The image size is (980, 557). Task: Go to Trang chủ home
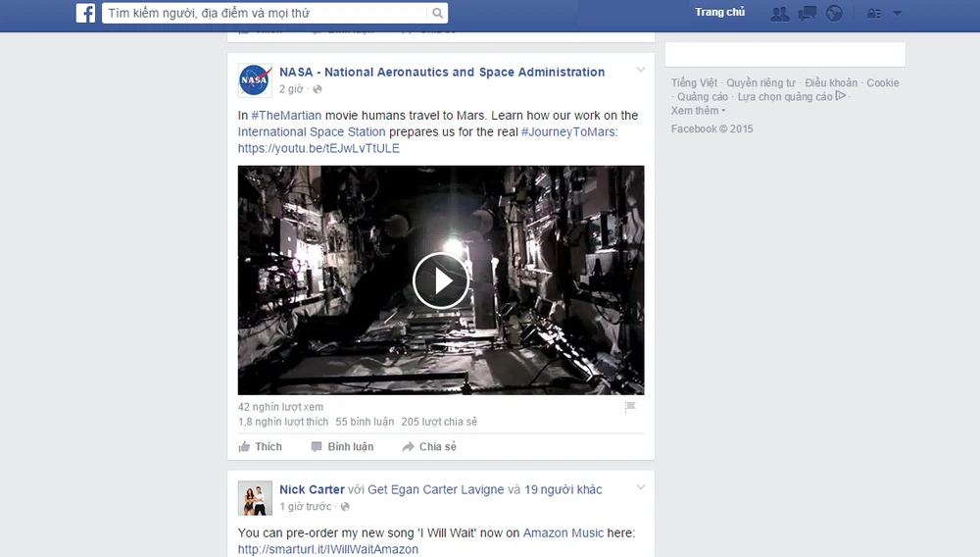tap(719, 12)
